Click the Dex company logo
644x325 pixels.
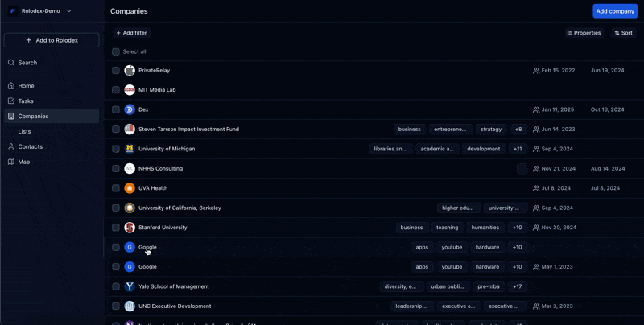[130, 109]
